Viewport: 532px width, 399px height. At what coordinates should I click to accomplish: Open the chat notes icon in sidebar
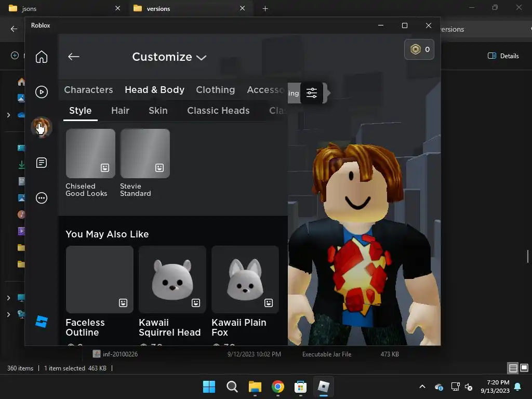coord(42,163)
